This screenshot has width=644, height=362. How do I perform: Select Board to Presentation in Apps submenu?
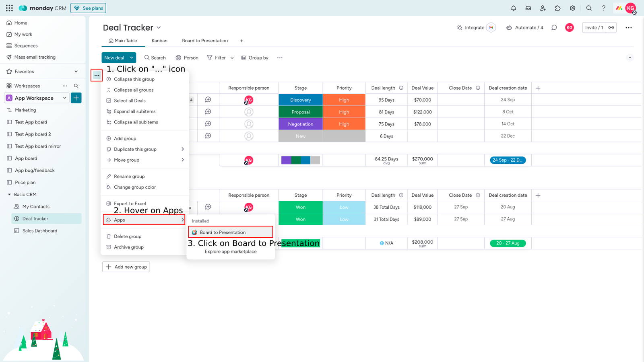click(223, 232)
